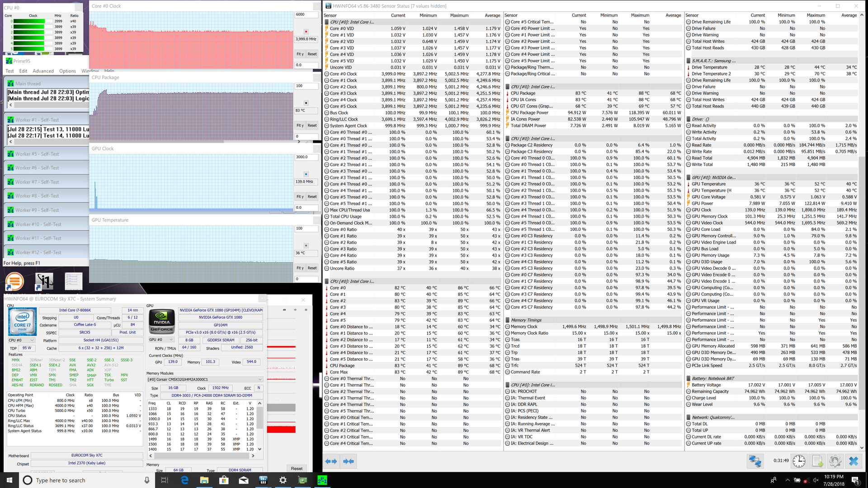Click the shrink columns arrows icon
This screenshot has width=868, height=488.
pyautogui.click(x=348, y=461)
